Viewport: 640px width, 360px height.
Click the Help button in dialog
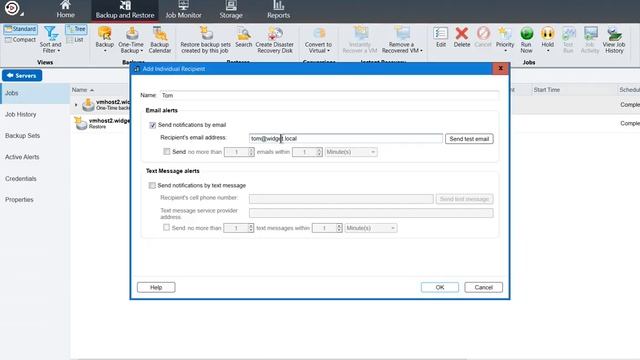pos(156,287)
